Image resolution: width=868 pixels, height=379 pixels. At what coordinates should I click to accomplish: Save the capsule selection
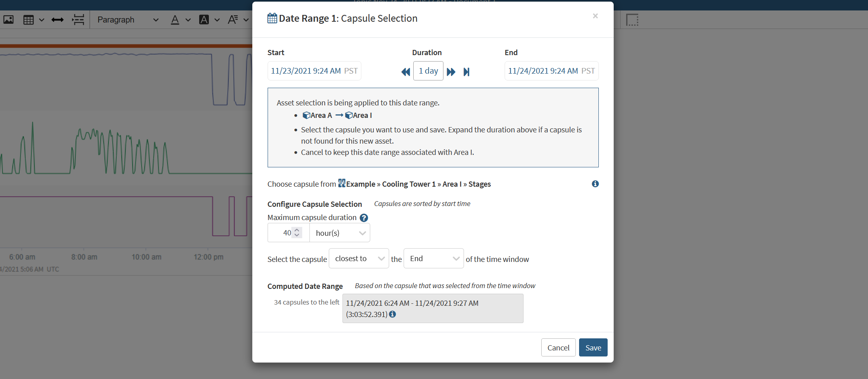coord(593,348)
